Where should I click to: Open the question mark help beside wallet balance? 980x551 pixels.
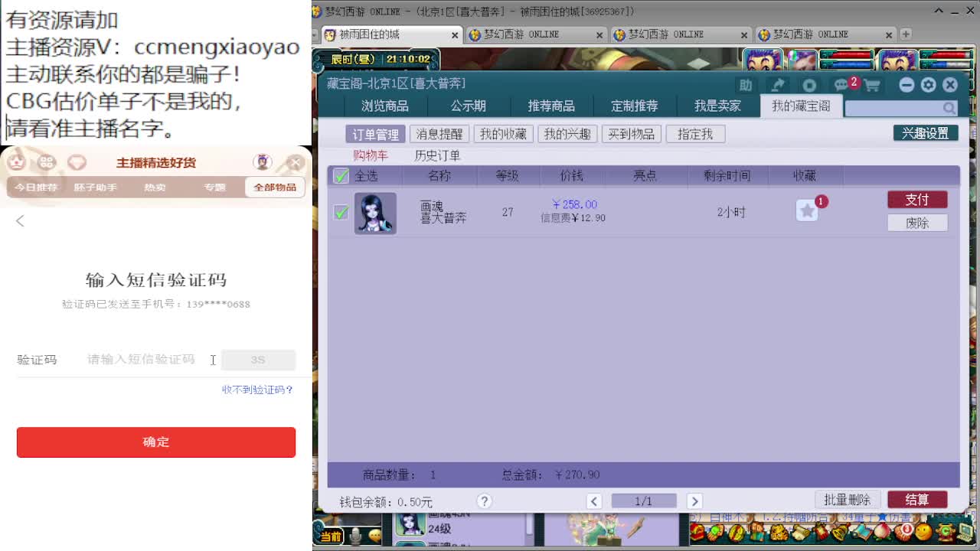point(484,501)
